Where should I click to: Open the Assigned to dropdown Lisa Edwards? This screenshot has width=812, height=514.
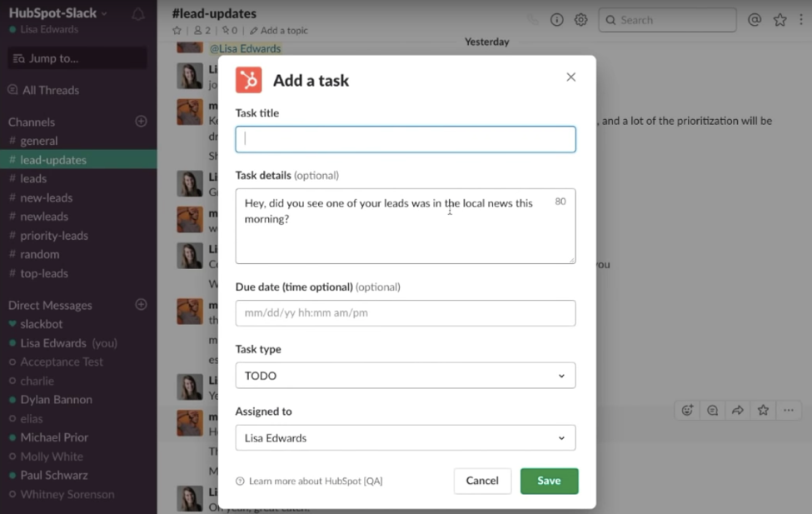(406, 438)
